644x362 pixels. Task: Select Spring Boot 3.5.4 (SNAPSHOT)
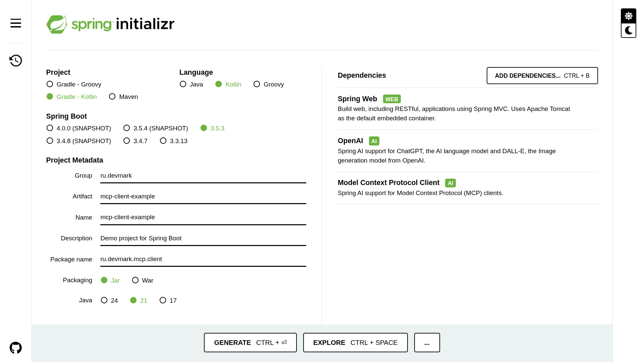156,128
